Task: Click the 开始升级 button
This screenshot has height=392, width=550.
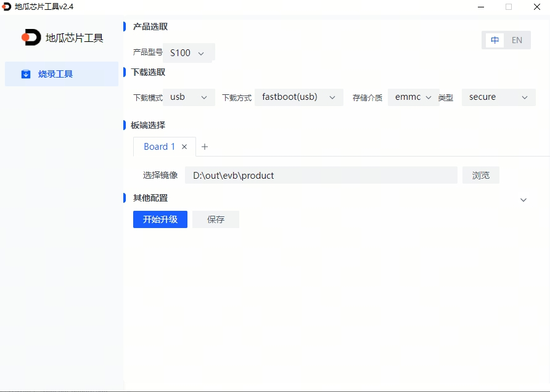Action: [160, 219]
